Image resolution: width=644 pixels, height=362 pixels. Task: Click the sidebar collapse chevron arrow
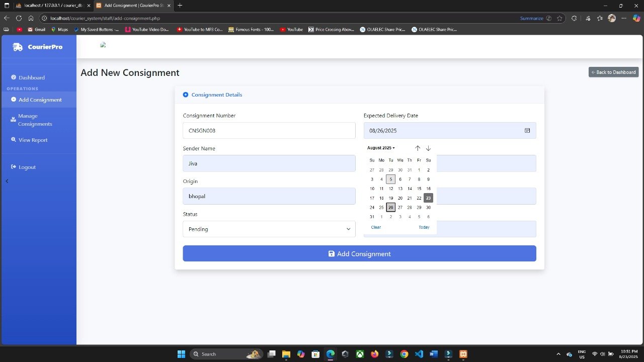[x=7, y=181]
